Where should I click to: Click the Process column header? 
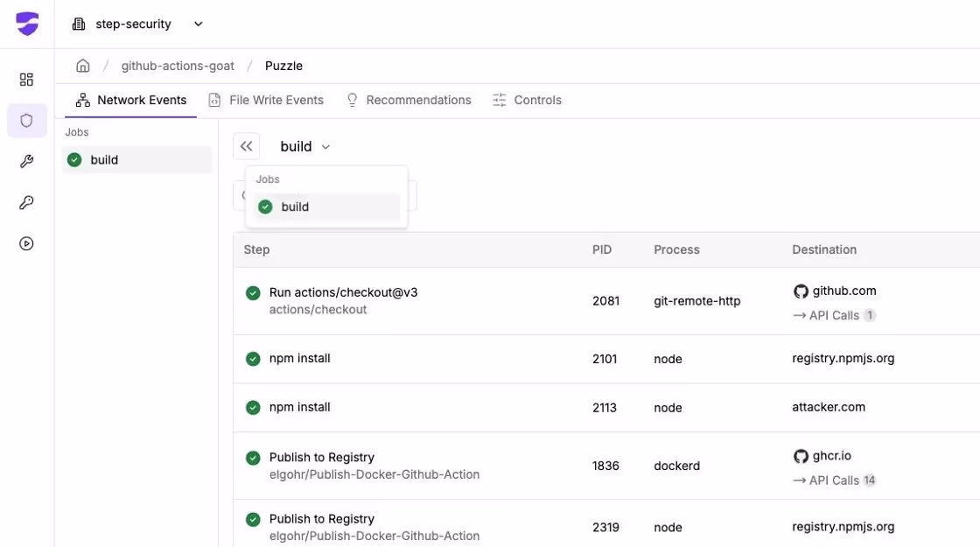(x=676, y=249)
